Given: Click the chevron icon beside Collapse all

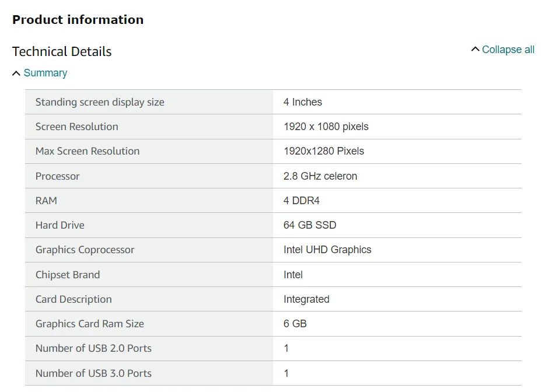Looking at the screenshot, I should (x=475, y=49).
